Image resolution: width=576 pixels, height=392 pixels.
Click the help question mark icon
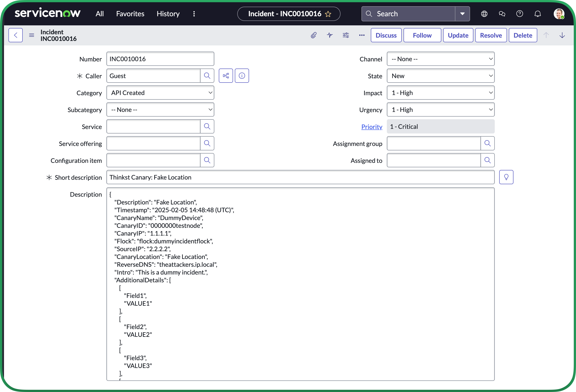pyautogui.click(x=519, y=14)
